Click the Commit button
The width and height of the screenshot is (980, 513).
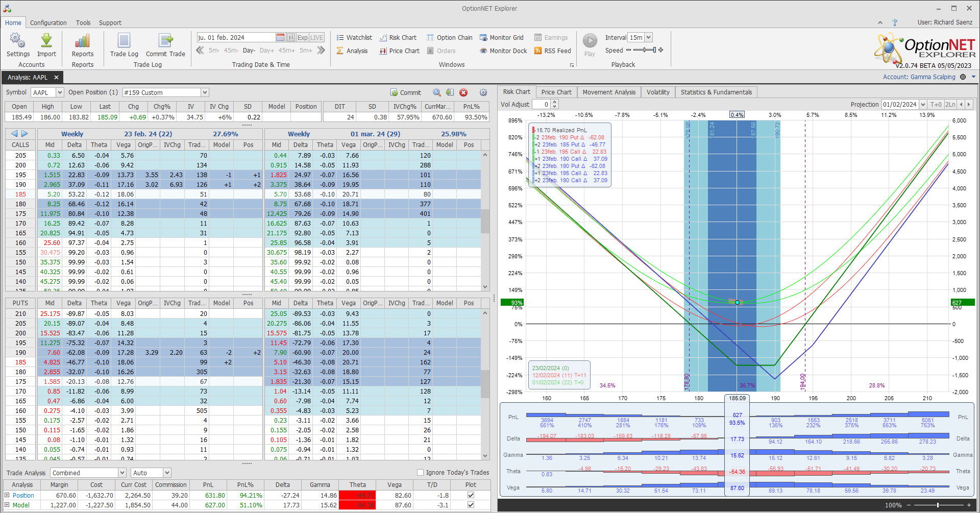click(x=406, y=92)
